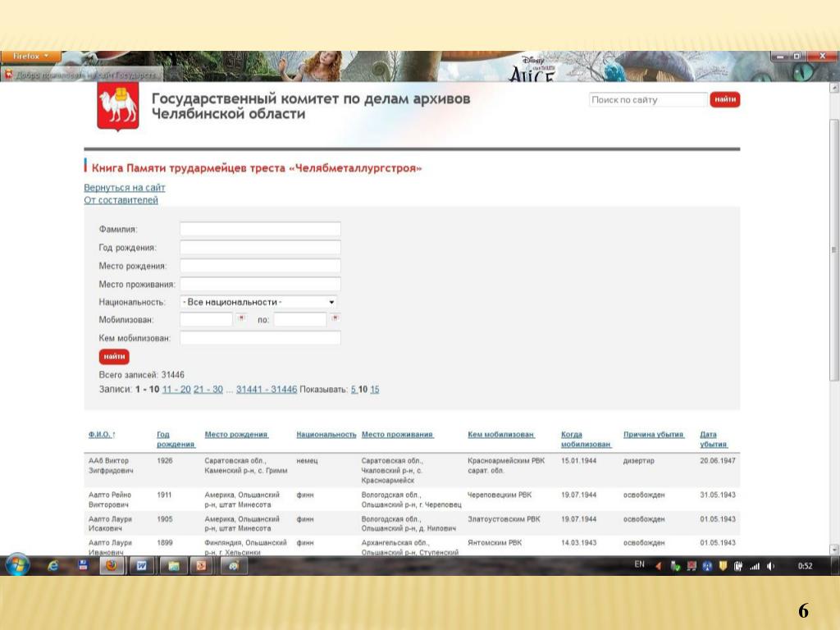Viewport: 840px width, 630px height.
Task: Click the network signal tray icon
Action: tap(755, 566)
